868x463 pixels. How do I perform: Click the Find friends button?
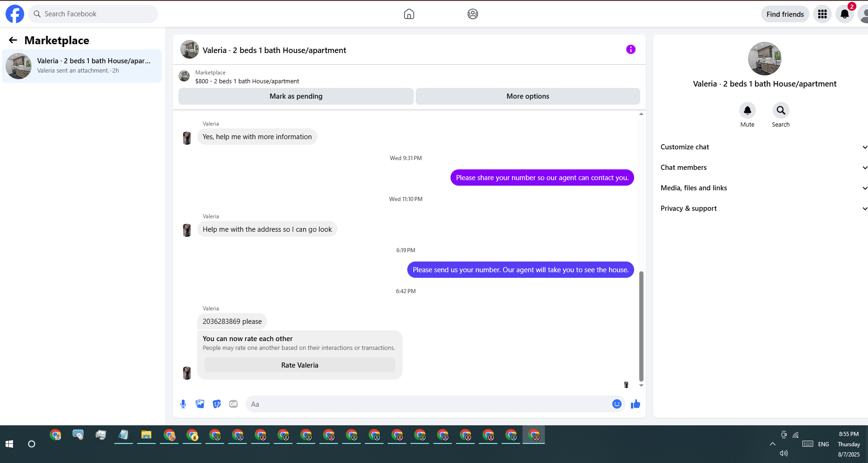785,14
